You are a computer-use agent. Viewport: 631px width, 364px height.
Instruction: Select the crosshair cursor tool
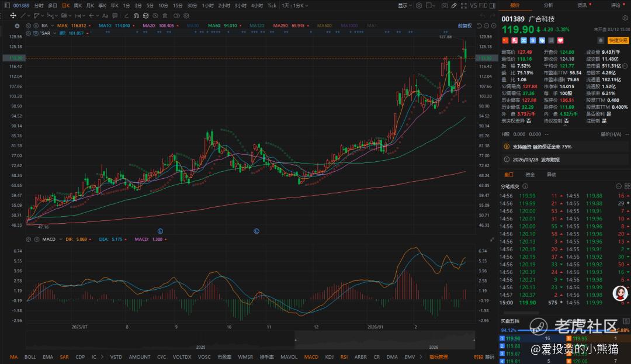13,15
